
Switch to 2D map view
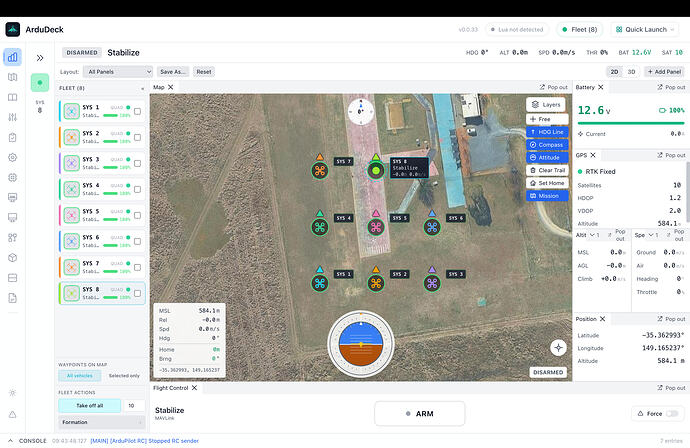coord(614,72)
